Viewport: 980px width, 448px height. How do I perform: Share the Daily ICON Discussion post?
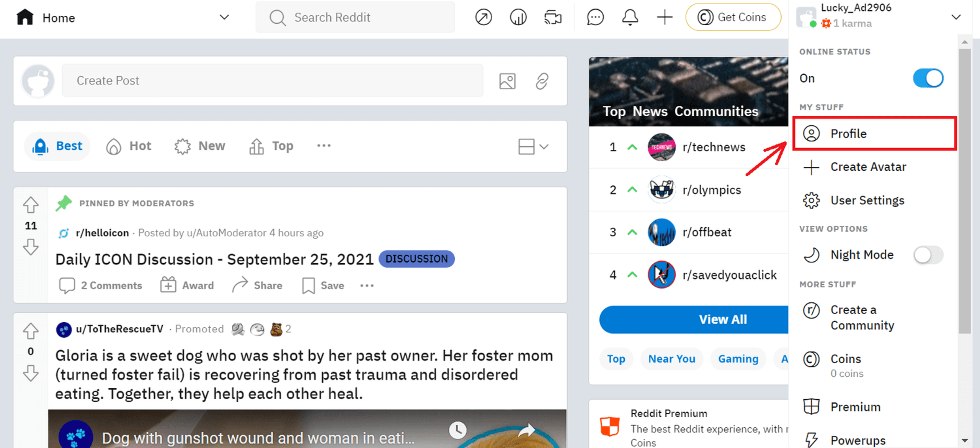(257, 286)
